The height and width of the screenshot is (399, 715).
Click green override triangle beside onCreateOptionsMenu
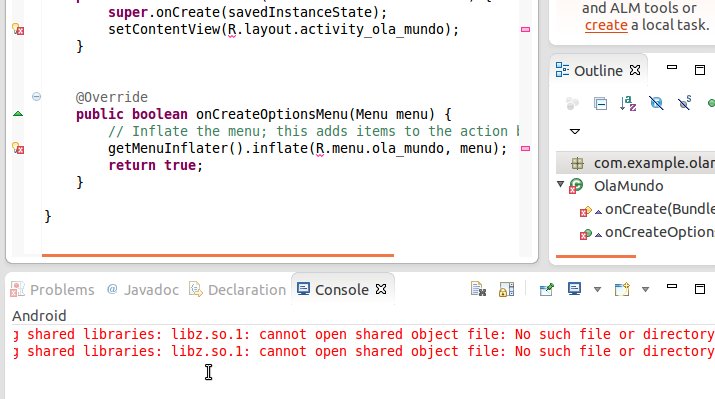(18, 114)
